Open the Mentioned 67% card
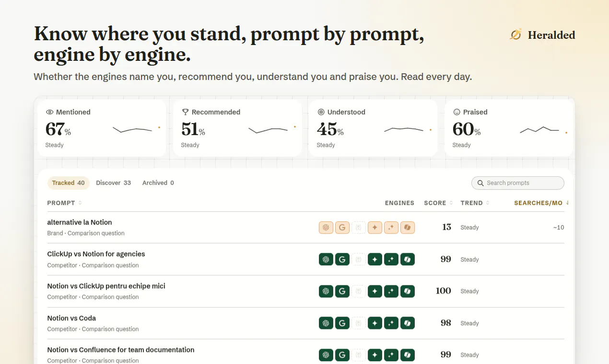This screenshot has width=609, height=364. (102, 128)
